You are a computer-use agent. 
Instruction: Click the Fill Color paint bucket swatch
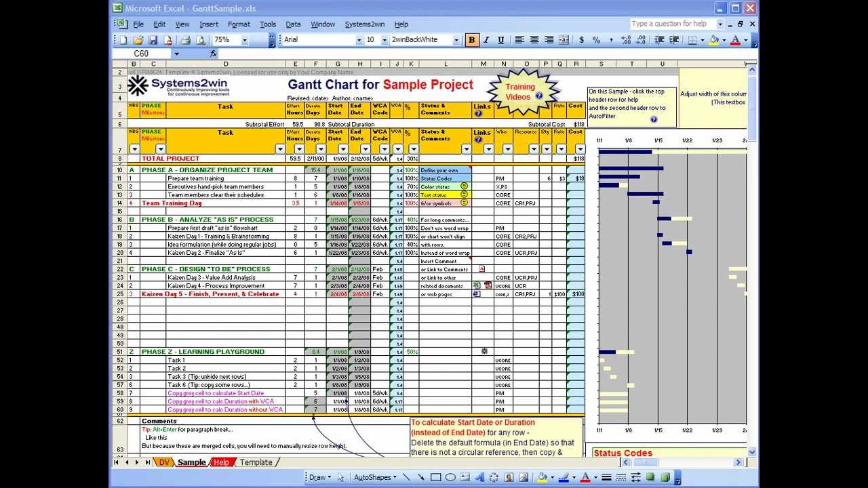tap(542, 477)
